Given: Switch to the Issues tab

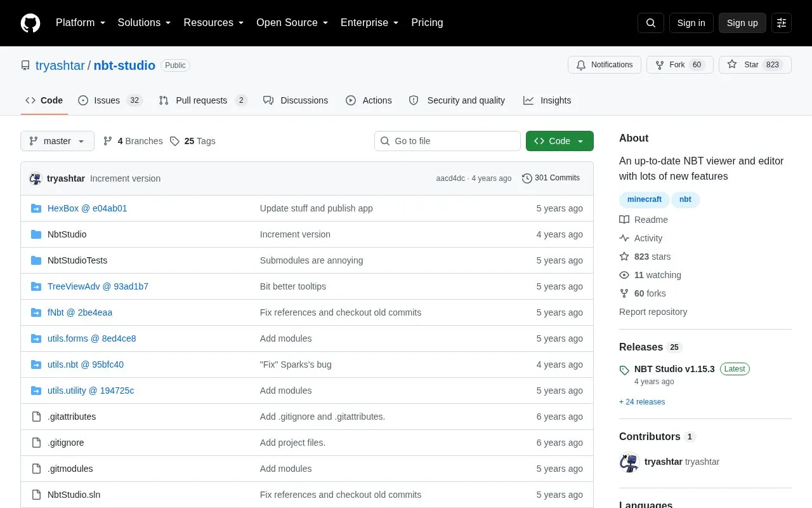Looking at the screenshot, I should (x=110, y=100).
